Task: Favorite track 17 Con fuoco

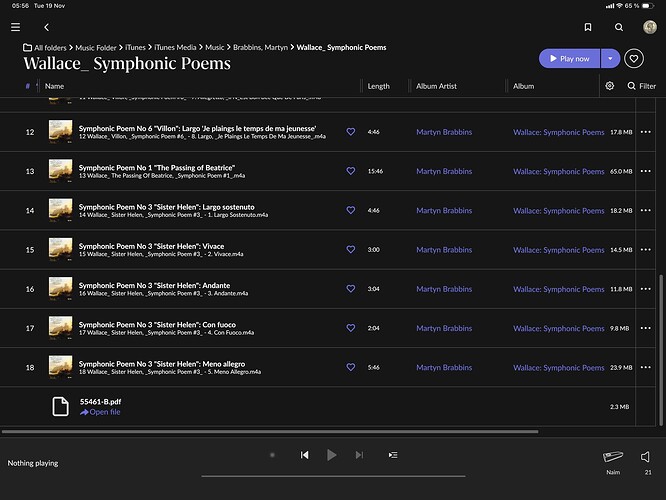Action: pyautogui.click(x=350, y=328)
